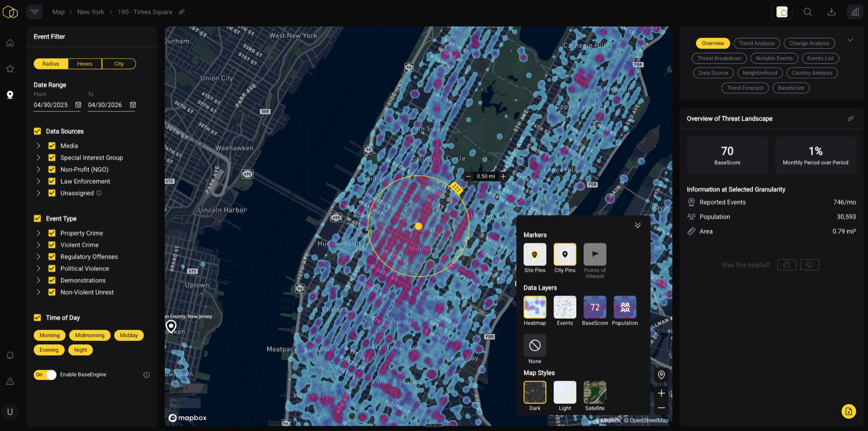The width and height of the screenshot is (868, 431).
Task: Click the map locate-me pin button
Action: coord(661,375)
